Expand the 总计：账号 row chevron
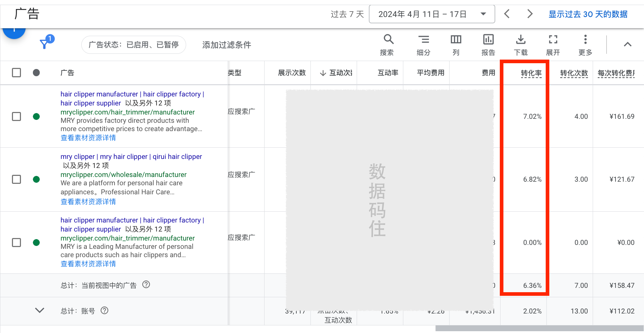 [x=40, y=311]
